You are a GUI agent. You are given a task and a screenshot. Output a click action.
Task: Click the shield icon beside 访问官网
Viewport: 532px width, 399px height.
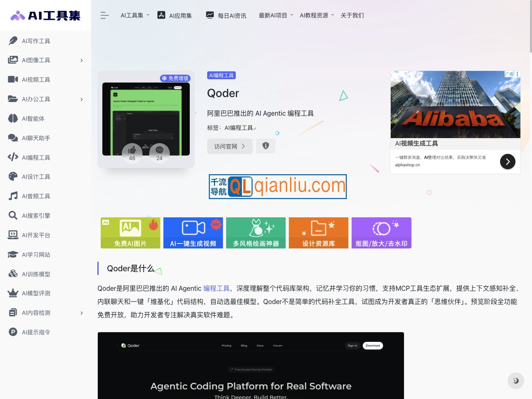(266, 146)
